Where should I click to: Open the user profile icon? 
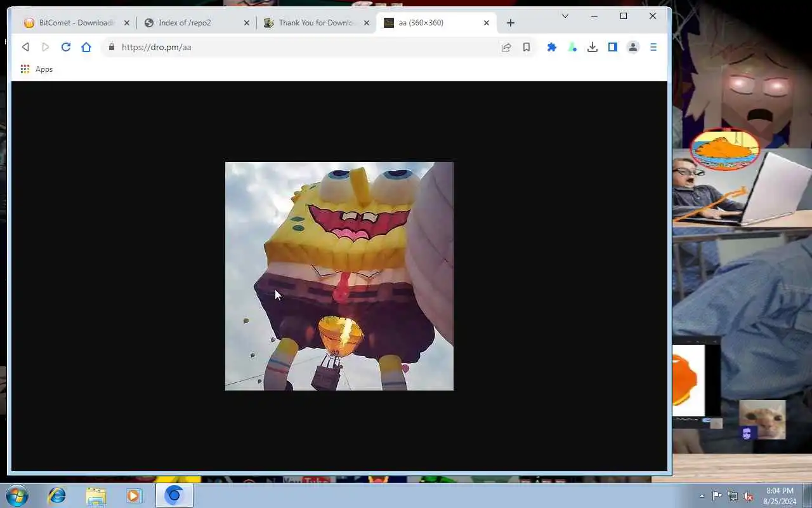point(633,47)
